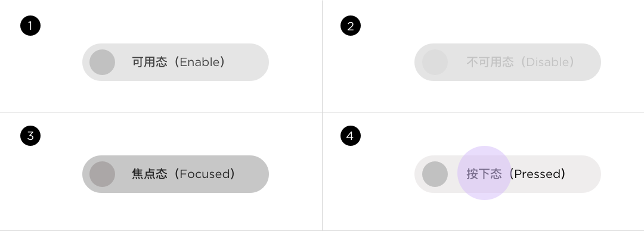Click the 可用态 Chinese label text
The width and height of the screenshot is (644, 231).
click(x=150, y=63)
